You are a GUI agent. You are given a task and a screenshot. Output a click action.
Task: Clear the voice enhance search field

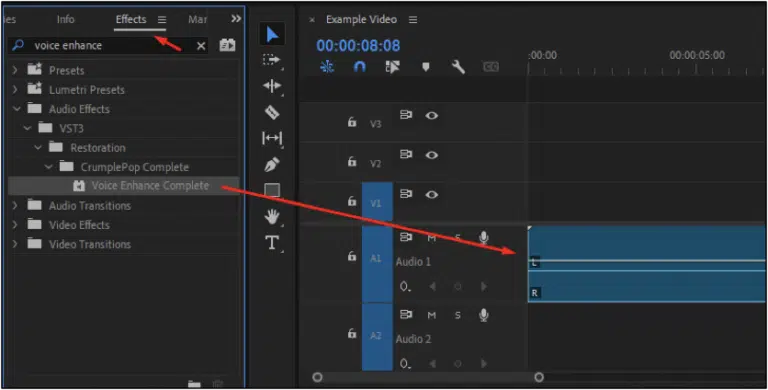pos(201,46)
